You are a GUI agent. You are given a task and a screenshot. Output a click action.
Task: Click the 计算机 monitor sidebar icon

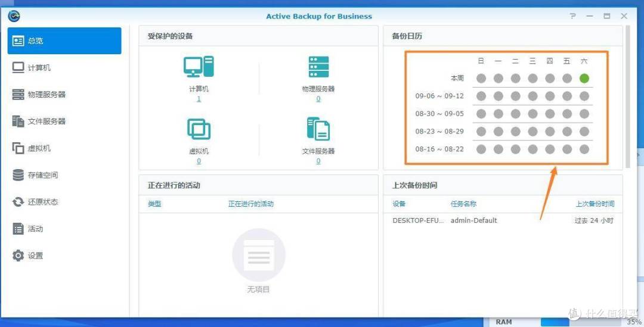coord(18,67)
